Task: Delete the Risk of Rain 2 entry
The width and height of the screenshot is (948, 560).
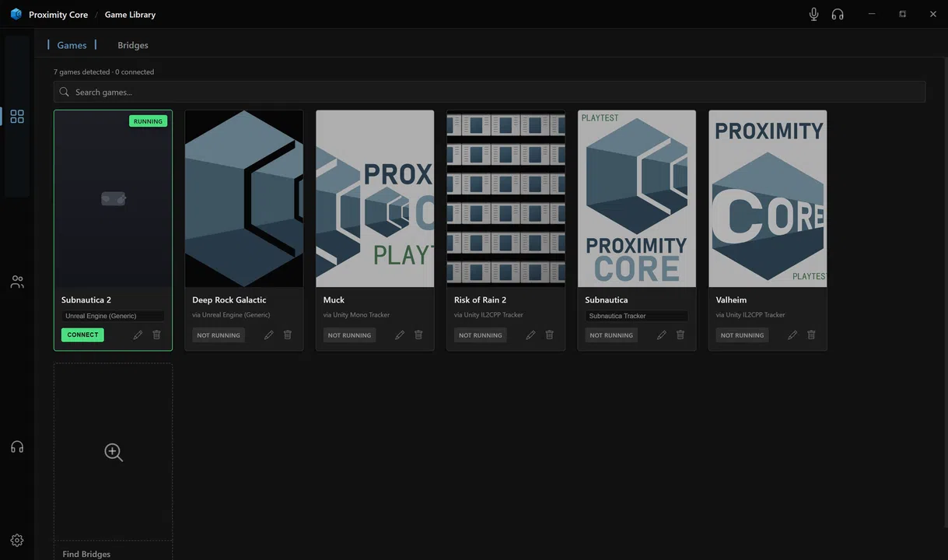Action: click(549, 335)
